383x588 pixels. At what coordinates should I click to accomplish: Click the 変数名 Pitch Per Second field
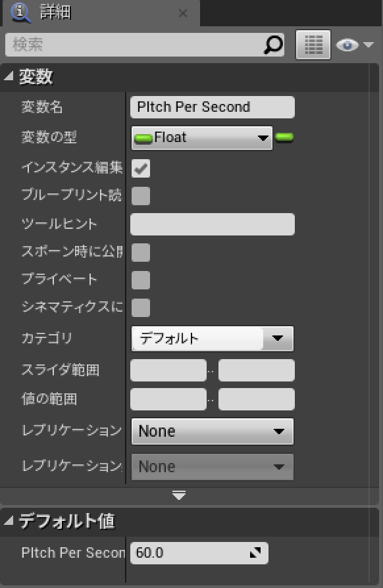213,107
